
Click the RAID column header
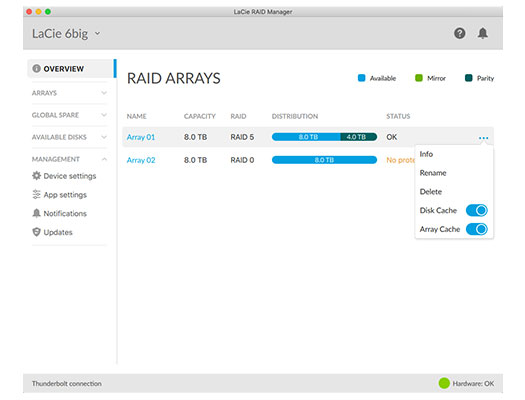pyautogui.click(x=238, y=116)
